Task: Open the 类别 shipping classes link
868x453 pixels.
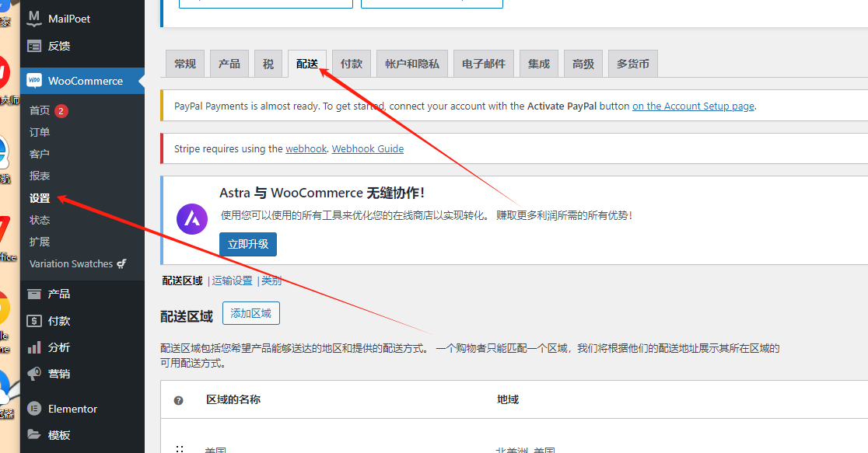Action: (x=271, y=281)
